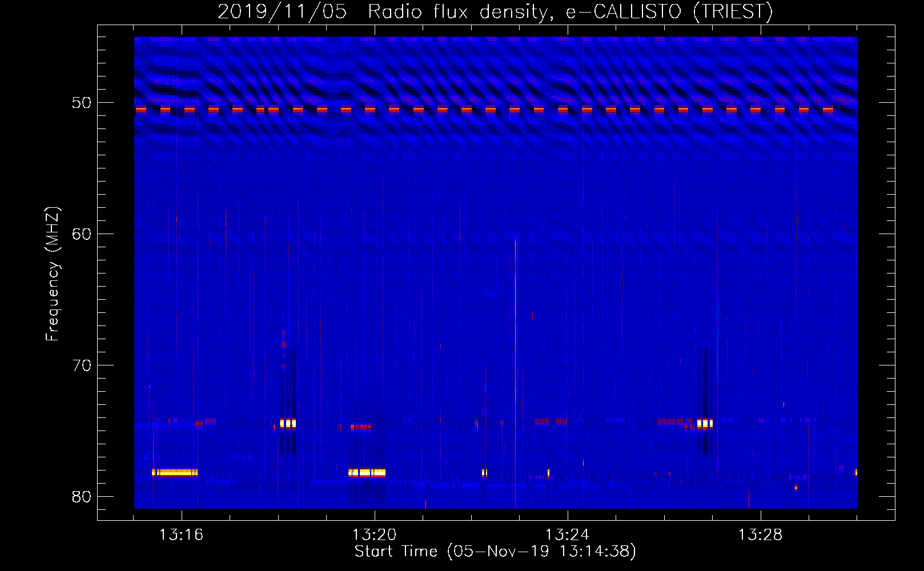Click the 70 frequency tick label
Image resolution: width=924 pixels, height=571 pixels.
click(82, 365)
